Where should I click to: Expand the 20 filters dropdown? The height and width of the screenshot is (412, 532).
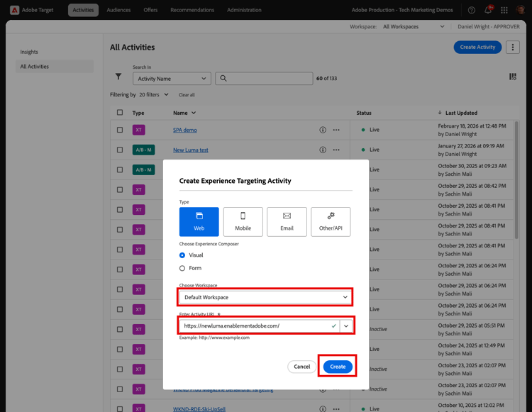(154, 94)
